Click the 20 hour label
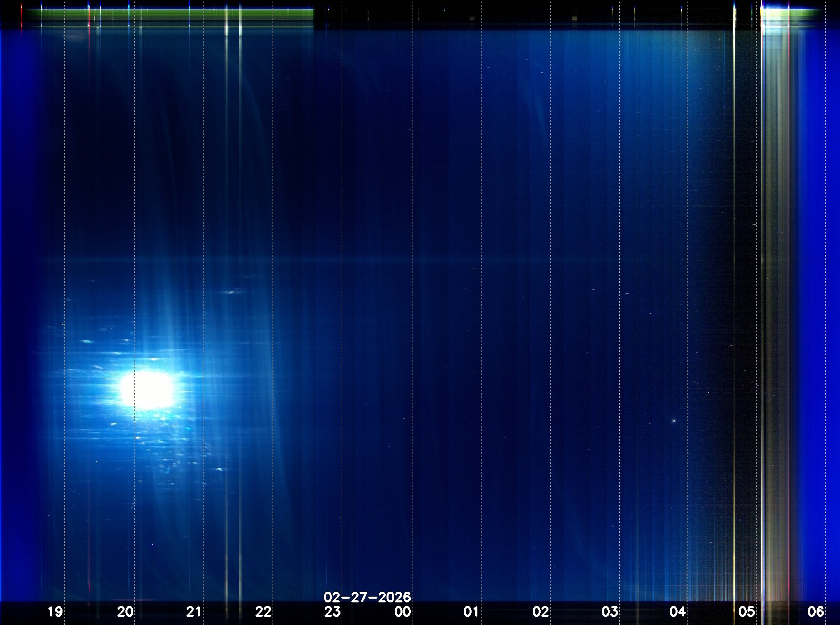Image resolution: width=840 pixels, height=625 pixels. click(x=125, y=611)
